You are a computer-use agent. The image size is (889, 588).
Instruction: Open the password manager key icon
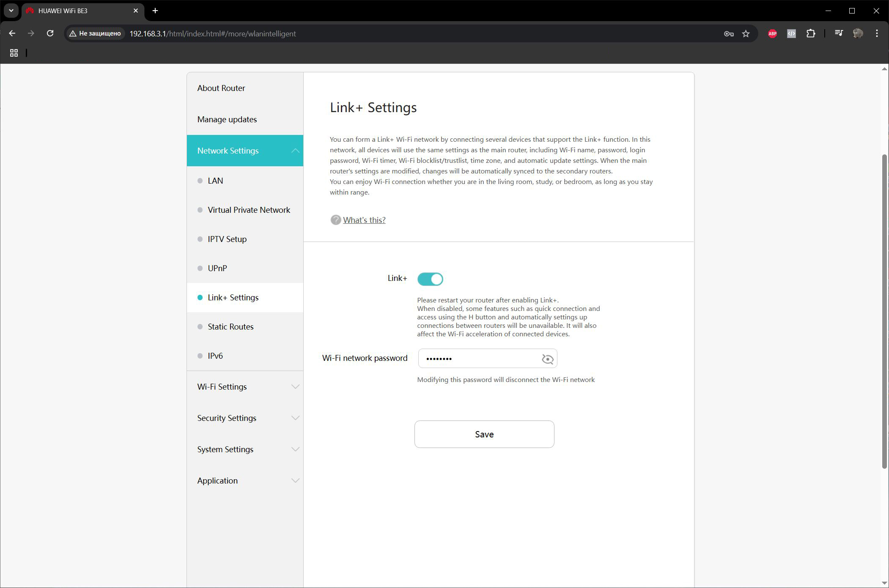(728, 33)
